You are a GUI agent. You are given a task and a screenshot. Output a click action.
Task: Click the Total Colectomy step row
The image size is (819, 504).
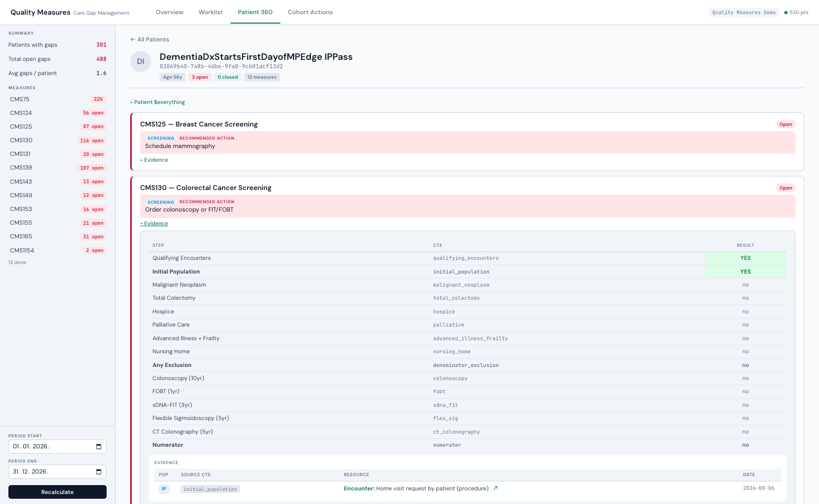(468, 298)
